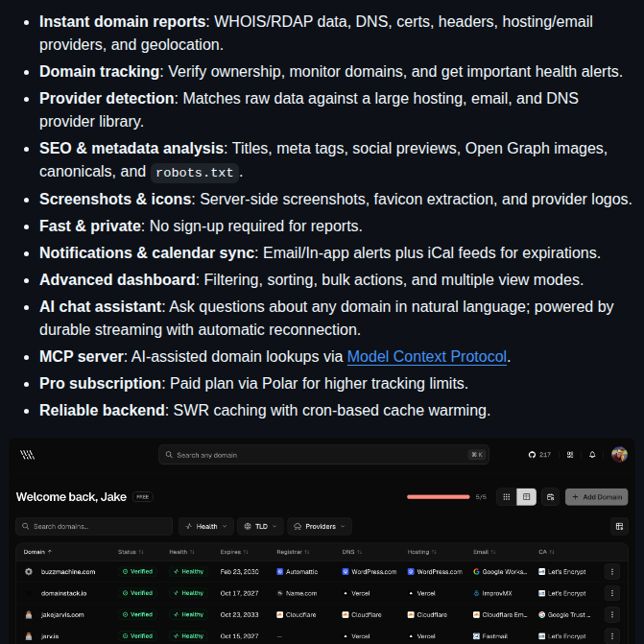The width and height of the screenshot is (644, 644).
Task: Open GitHub stars icon showing 217
Action: coord(539,455)
